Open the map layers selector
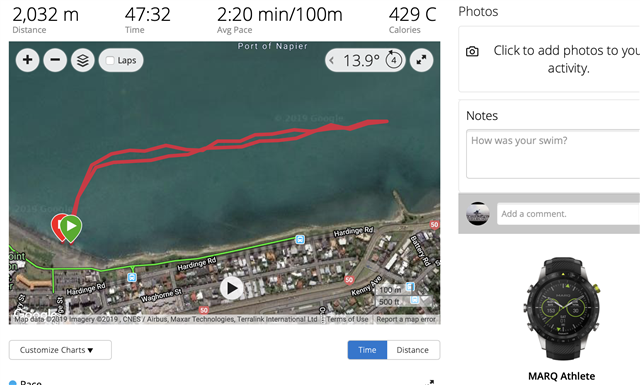 83,60
